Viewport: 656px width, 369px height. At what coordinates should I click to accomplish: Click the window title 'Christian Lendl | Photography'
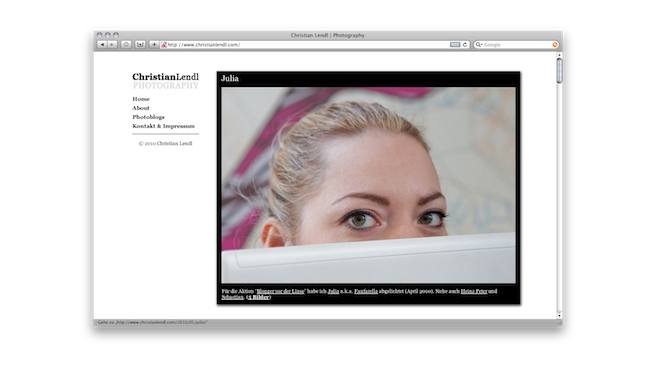point(328,35)
